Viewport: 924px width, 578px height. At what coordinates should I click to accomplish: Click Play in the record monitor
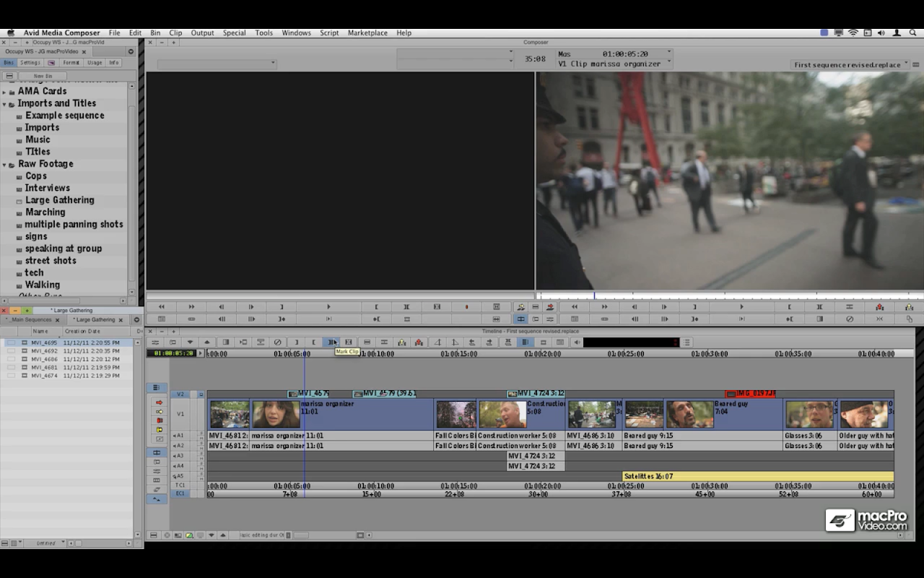click(x=741, y=306)
